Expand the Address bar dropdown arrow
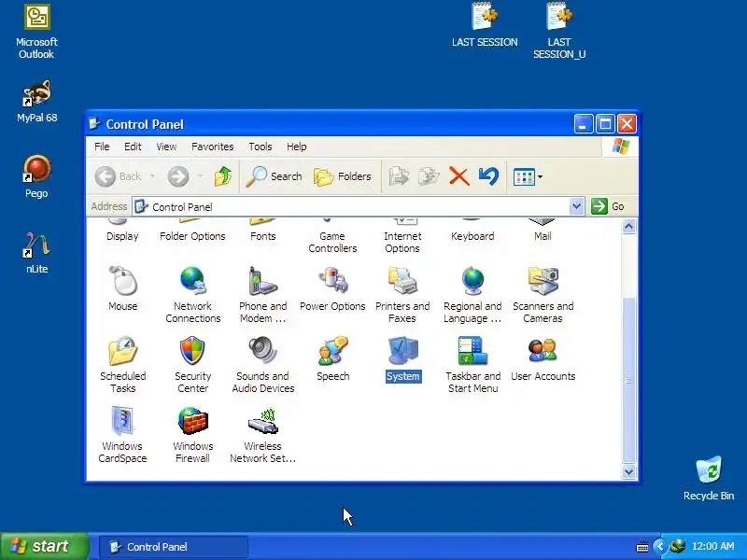This screenshot has width=747, height=560. pyautogui.click(x=576, y=206)
